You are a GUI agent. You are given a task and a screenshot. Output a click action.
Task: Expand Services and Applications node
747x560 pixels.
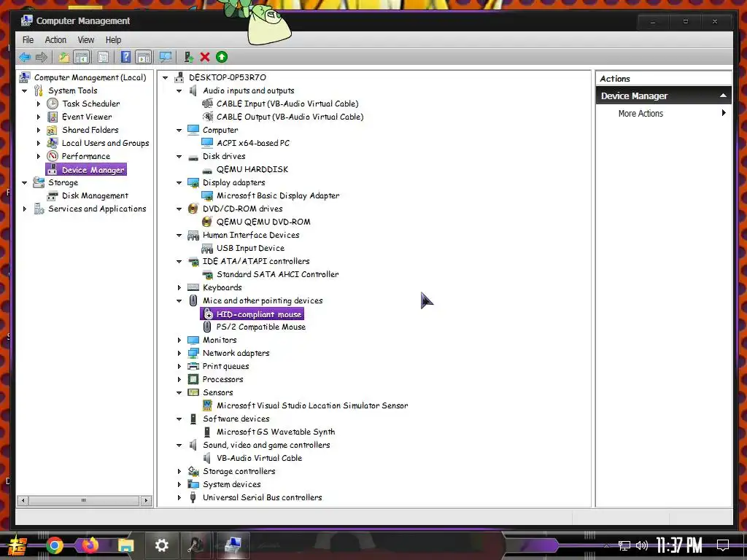[25, 209]
